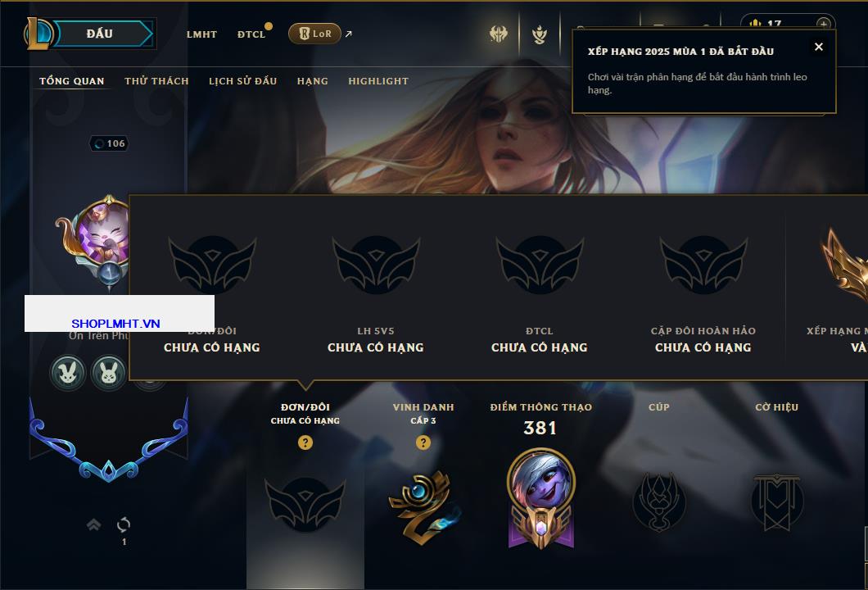Open the clash swords icon in top bar
868x590 pixels.
(498, 34)
